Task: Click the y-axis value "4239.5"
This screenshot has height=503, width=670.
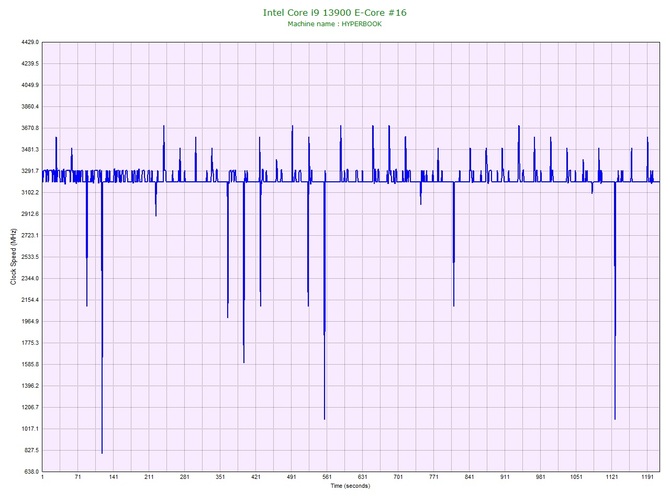Action: [x=30, y=63]
